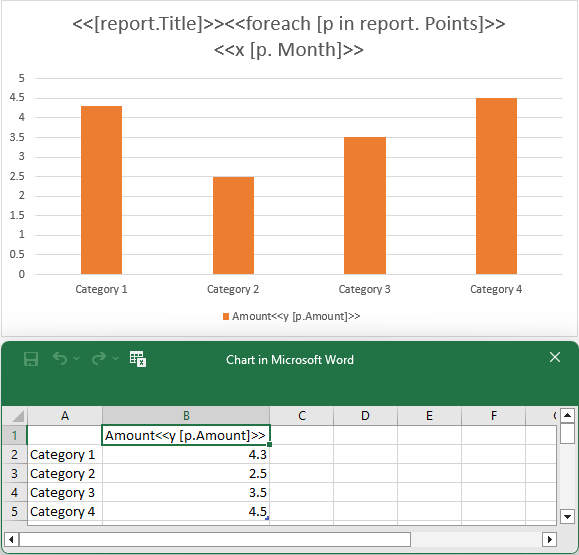Viewport: 579px width, 555px height.
Task: Click the fill handle of selected cell B1
Action: (269, 445)
